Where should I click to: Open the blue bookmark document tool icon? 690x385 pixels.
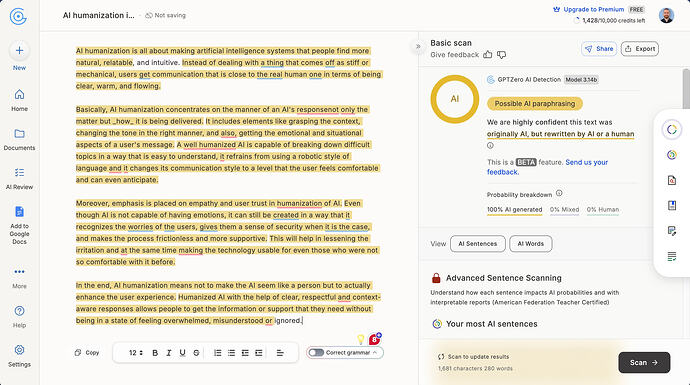672,205
